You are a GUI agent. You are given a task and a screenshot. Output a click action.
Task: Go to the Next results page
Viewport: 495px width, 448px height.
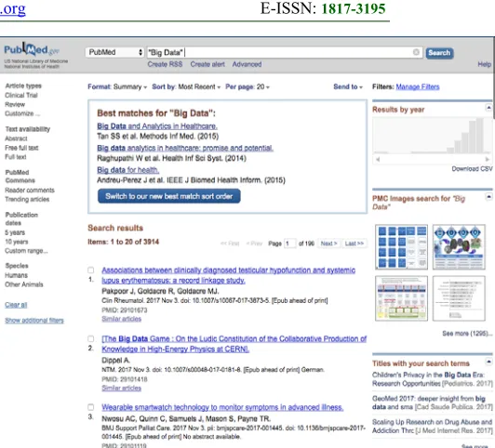pyautogui.click(x=329, y=244)
